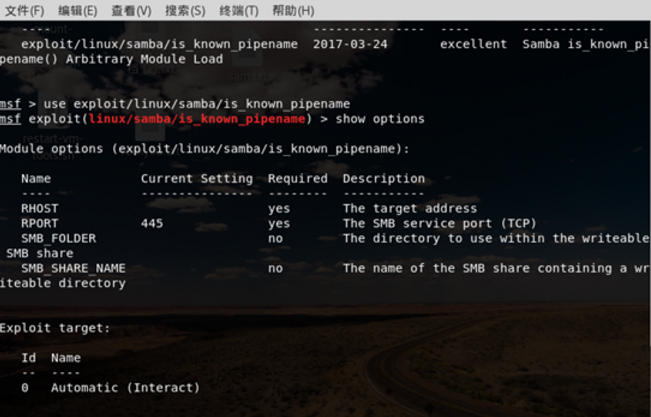Click the 'iteable directory' wrapped line
The width and height of the screenshot is (651, 417).
coord(63,283)
